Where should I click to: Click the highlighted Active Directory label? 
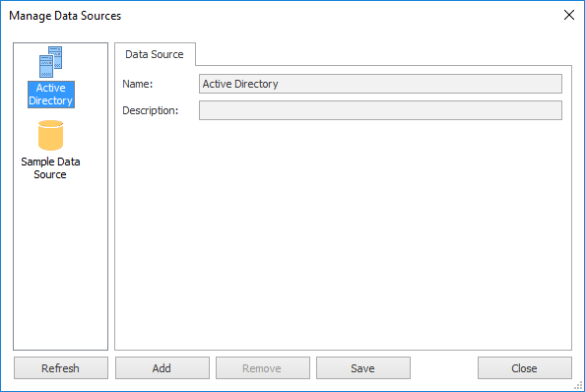click(51, 95)
